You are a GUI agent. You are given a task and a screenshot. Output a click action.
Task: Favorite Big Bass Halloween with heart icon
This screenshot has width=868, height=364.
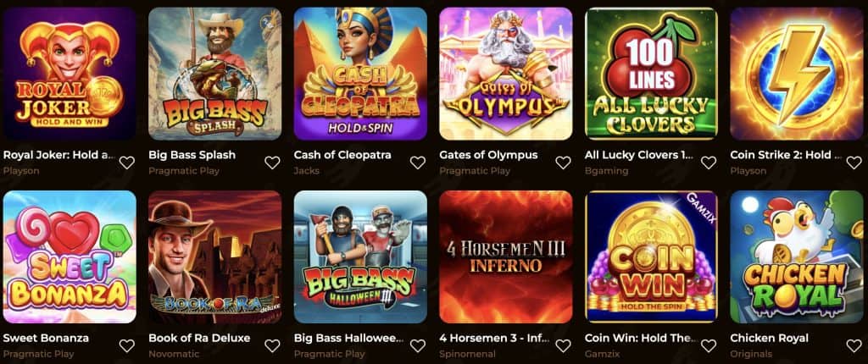click(x=418, y=345)
